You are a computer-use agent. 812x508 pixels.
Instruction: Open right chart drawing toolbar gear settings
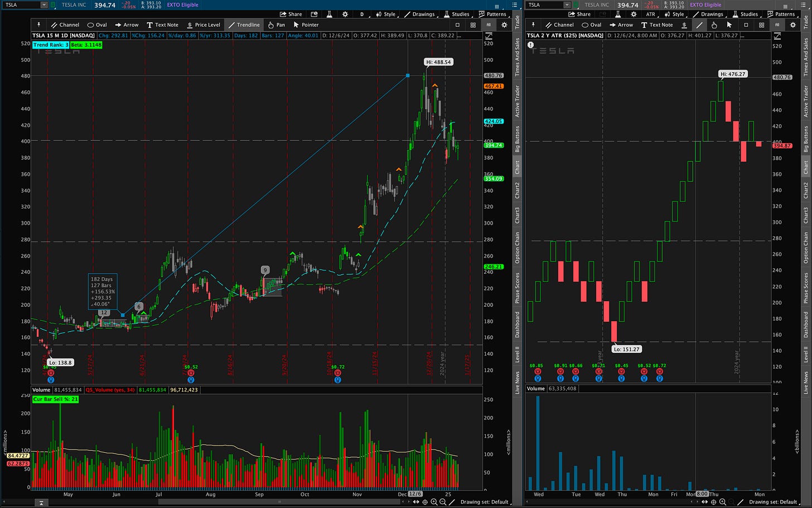click(x=792, y=25)
